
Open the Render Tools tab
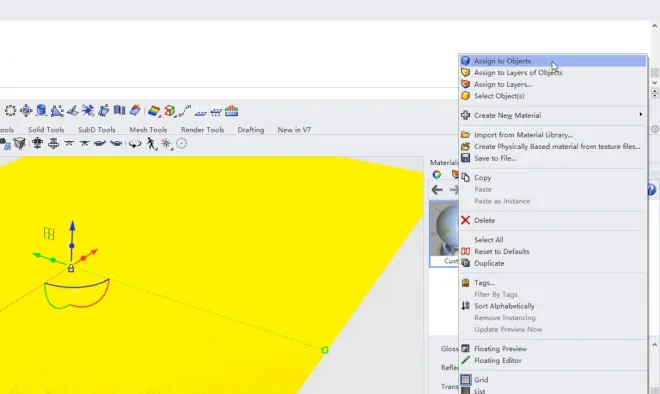pyautogui.click(x=202, y=130)
